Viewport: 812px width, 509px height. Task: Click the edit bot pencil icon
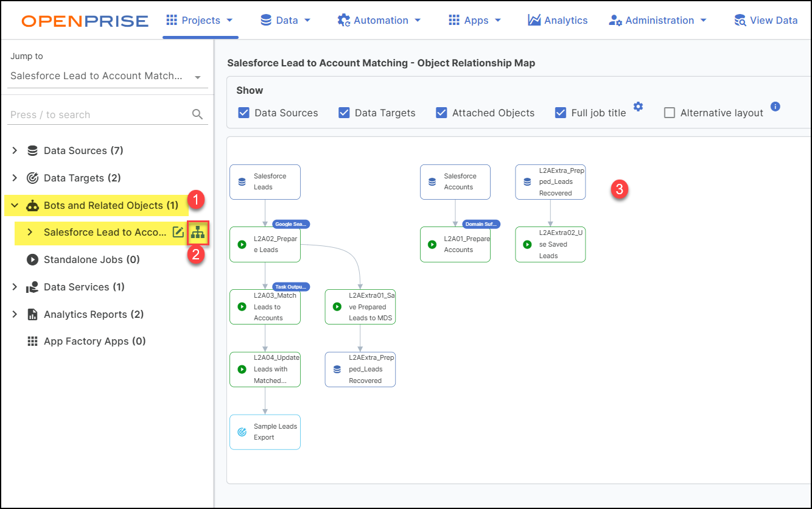pyautogui.click(x=178, y=232)
